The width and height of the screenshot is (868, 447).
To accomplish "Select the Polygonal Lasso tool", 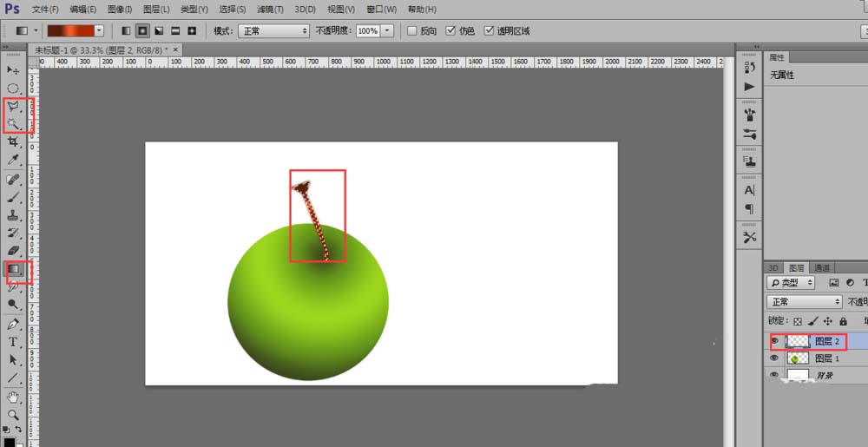I will point(13,106).
